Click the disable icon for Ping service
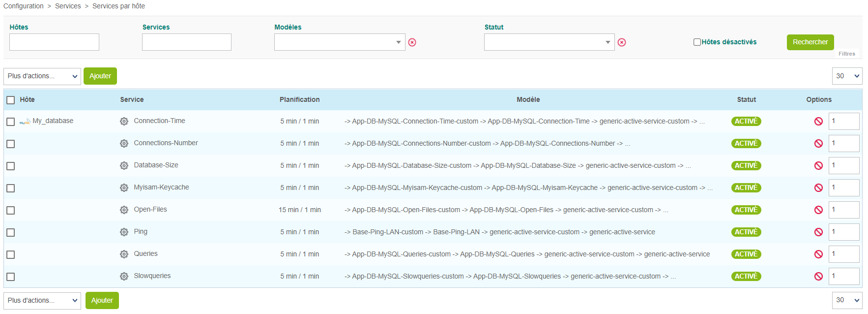 pyautogui.click(x=818, y=232)
